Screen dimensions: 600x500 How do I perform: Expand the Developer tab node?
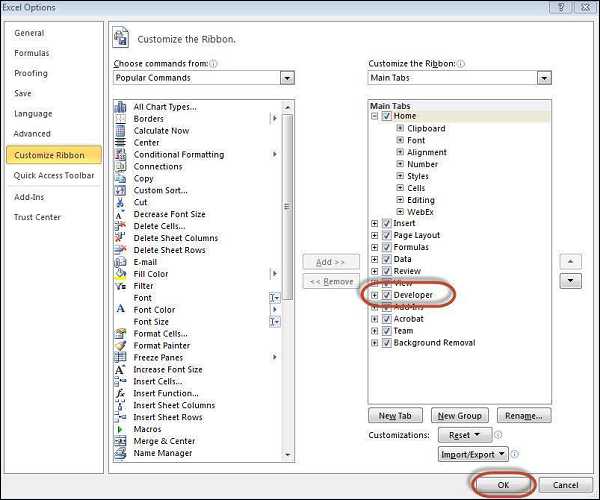[375, 295]
